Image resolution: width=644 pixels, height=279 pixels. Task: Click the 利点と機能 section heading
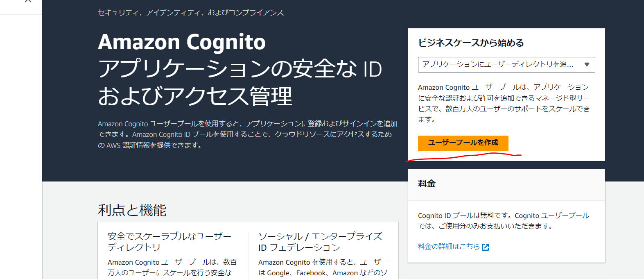tap(132, 210)
